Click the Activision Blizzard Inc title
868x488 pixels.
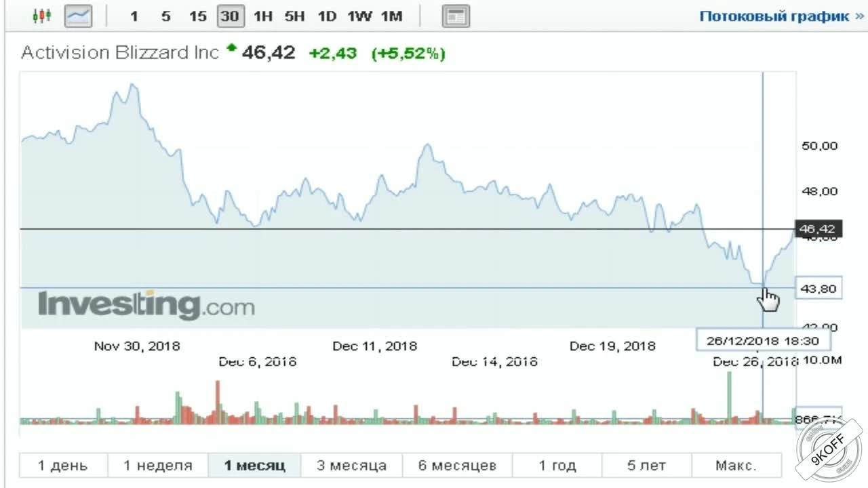(x=120, y=53)
